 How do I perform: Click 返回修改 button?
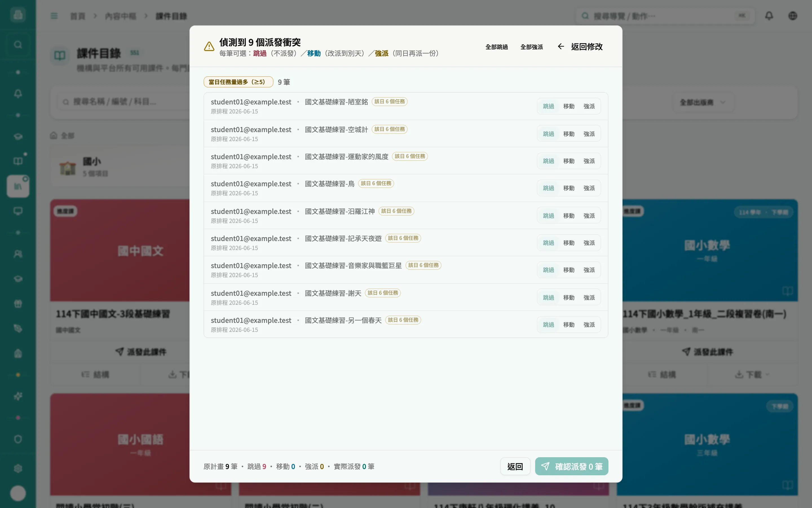coord(580,46)
